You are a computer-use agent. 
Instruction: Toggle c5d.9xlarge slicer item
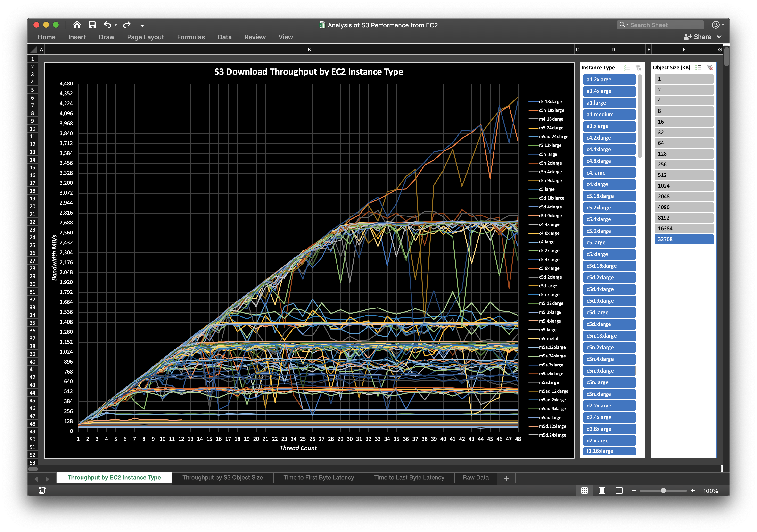[609, 301]
